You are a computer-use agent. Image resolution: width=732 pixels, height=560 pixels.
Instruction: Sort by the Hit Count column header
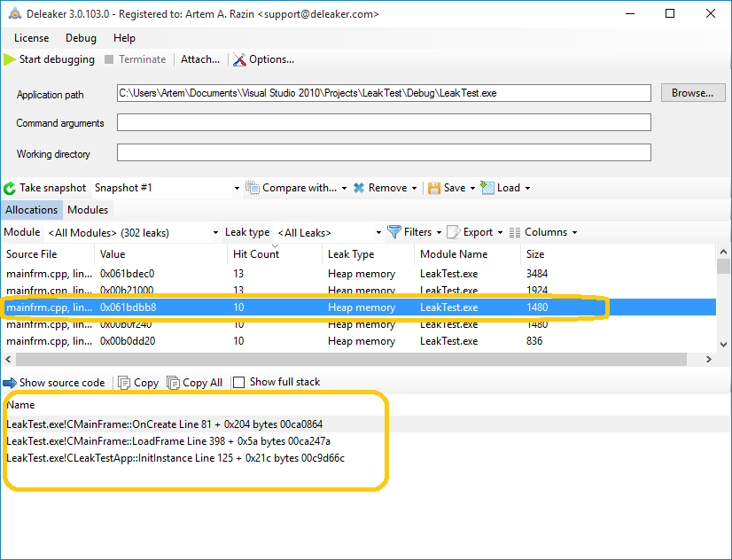[256, 254]
